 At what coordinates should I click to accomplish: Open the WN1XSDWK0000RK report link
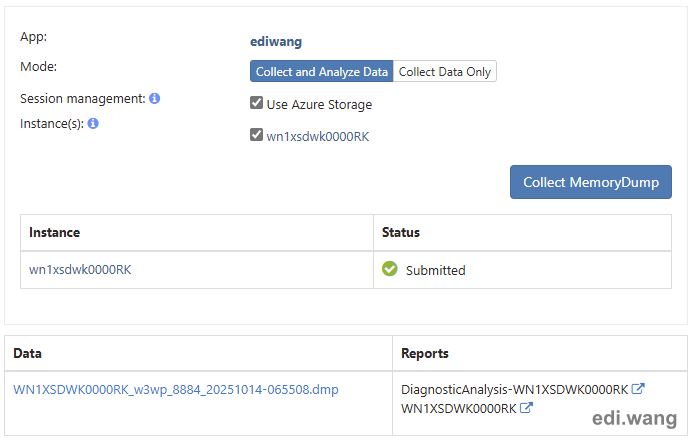point(458,408)
